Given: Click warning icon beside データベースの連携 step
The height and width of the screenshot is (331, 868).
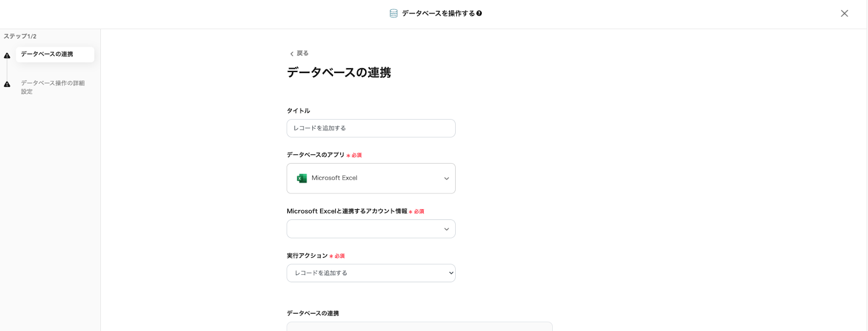Looking at the screenshot, I should pyautogui.click(x=7, y=56).
